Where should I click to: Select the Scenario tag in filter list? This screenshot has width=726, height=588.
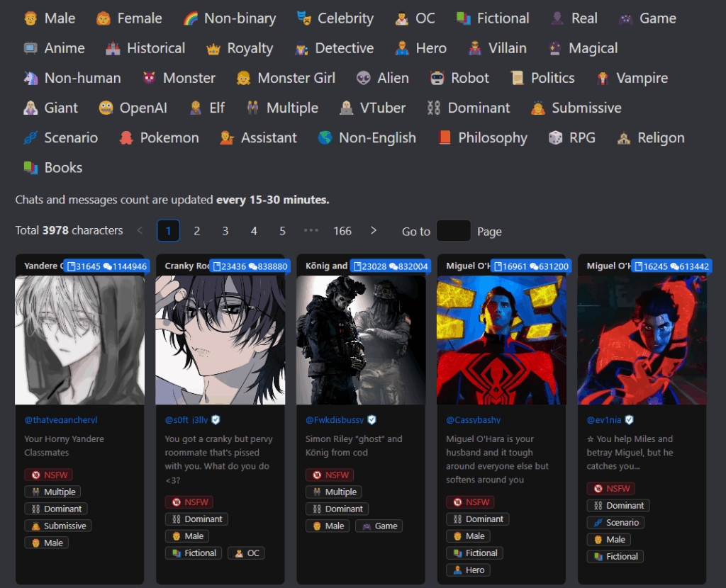click(x=61, y=138)
